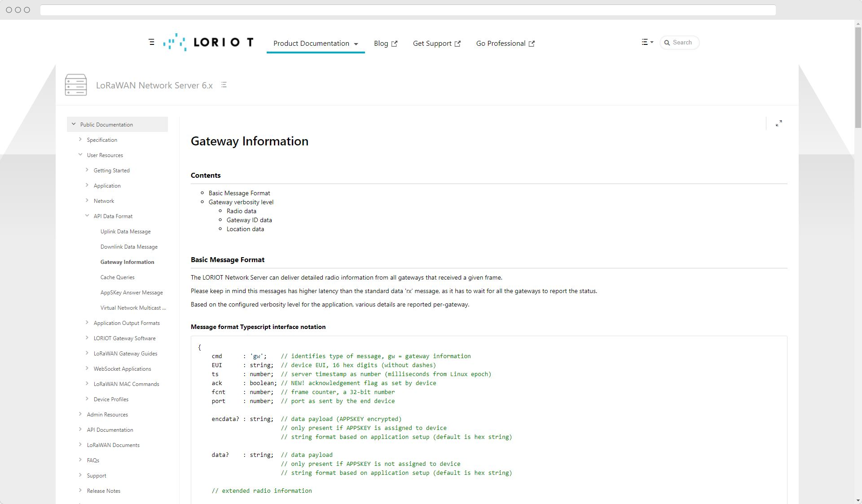Screen dimensions: 862x504
Task: Open the Get Support external link
Action: point(437,44)
